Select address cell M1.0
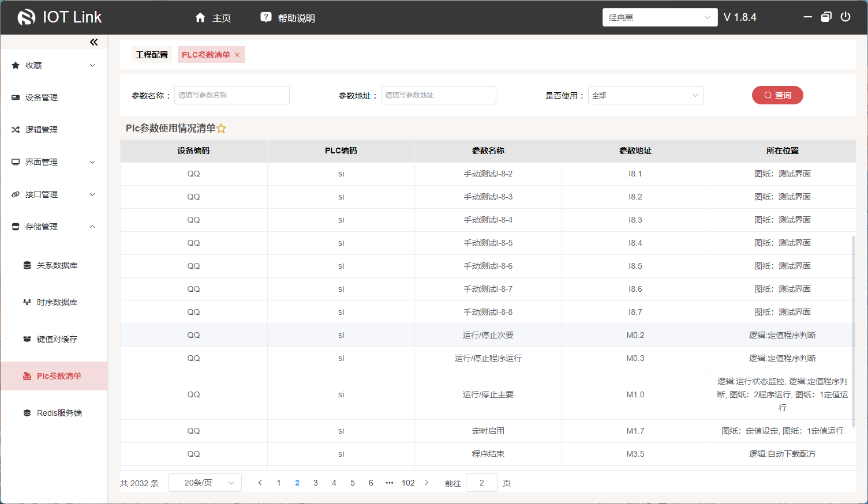Viewport: 868px width, 504px height. tap(635, 394)
